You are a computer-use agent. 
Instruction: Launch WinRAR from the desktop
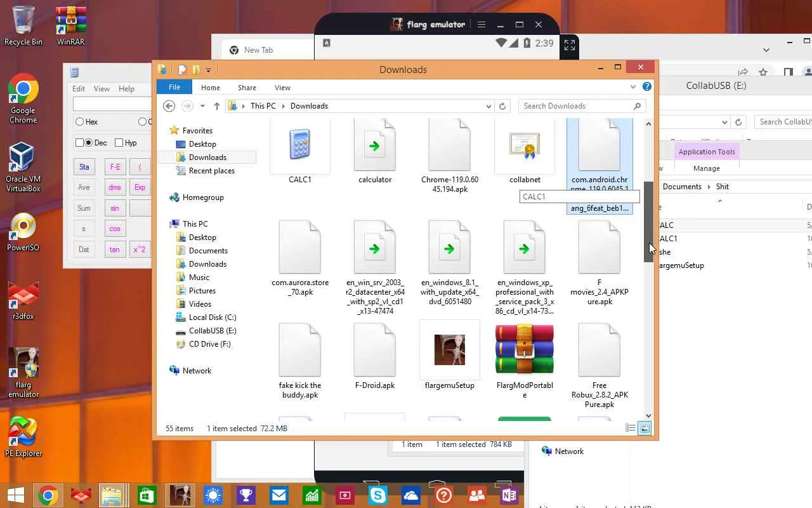[x=71, y=25]
